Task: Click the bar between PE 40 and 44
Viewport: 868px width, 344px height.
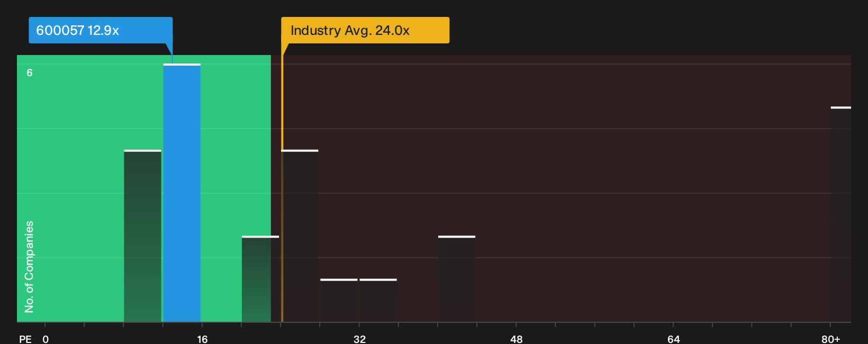Action: tap(457, 279)
